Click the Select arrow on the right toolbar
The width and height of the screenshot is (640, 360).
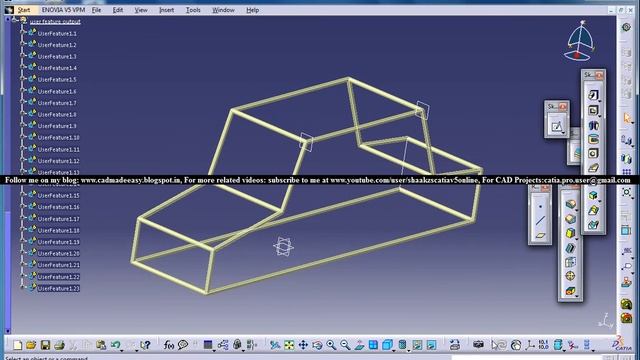click(627, 118)
